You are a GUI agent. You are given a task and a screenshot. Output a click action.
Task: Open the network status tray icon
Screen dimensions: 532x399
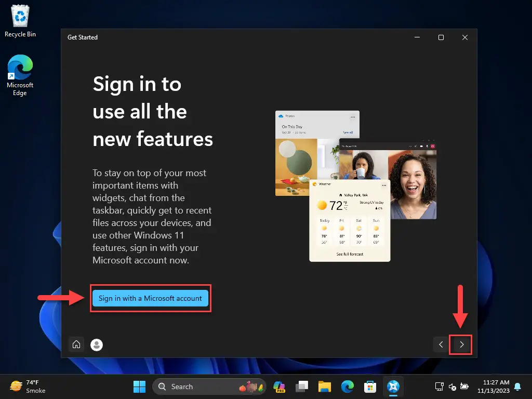(x=440, y=387)
